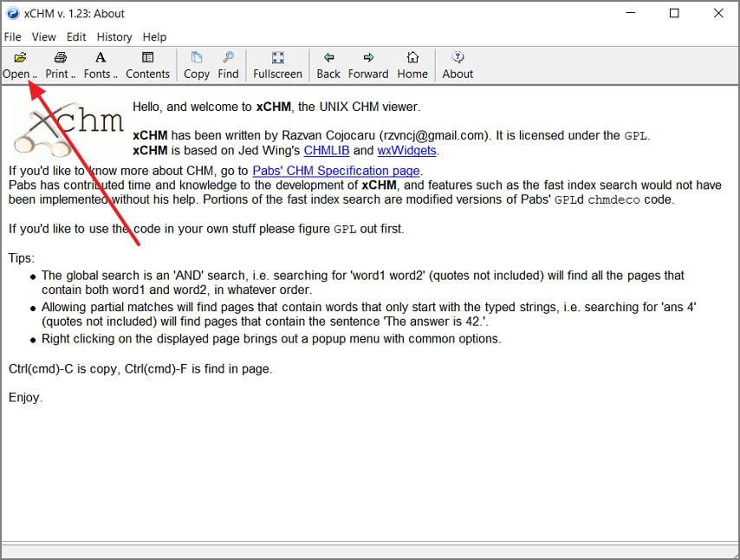Click the xCHM app icon in title bar
The height and width of the screenshot is (560, 740).
tap(13, 13)
